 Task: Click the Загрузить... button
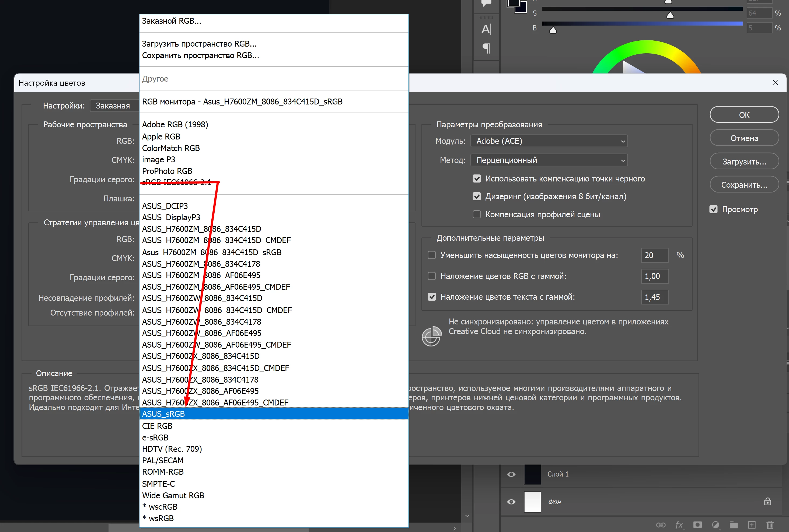[x=744, y=162]
